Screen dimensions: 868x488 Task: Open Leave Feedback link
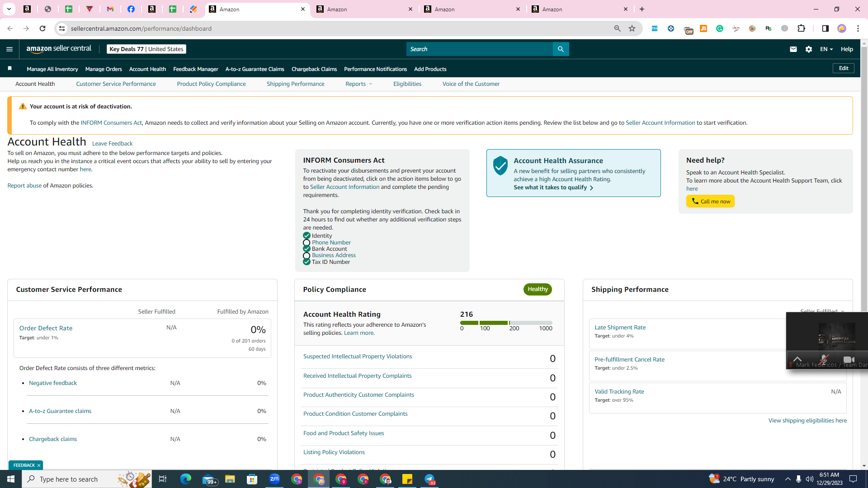click(112, 144)
